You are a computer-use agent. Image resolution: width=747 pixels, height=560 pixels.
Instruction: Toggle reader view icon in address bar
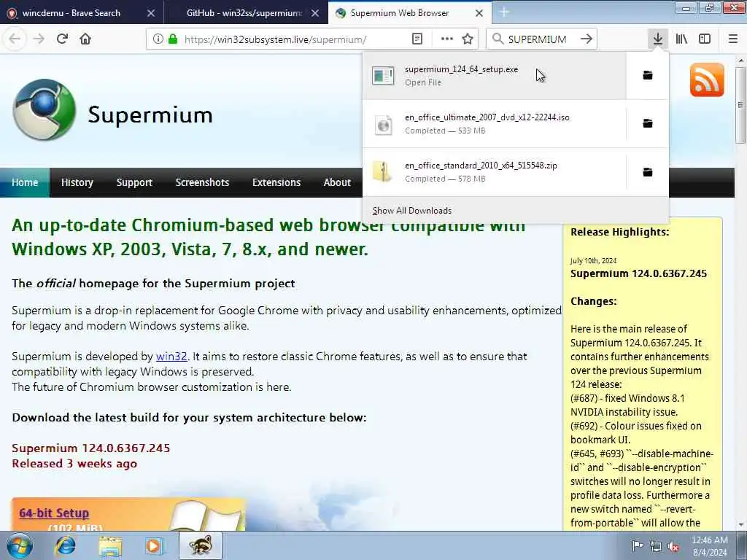[417, 39]
